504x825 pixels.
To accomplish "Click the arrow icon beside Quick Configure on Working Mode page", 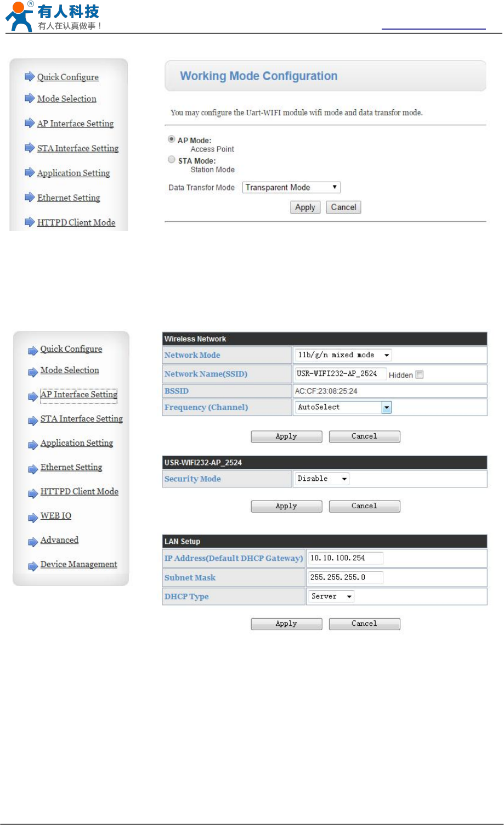I will pyautogui.click(x=30, y=77).
